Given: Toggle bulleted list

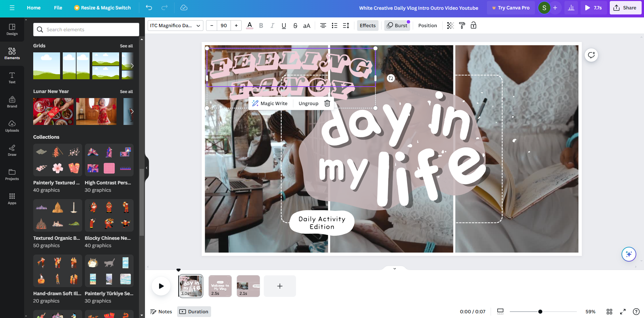Looking at the screenshot, I should 335,26.
